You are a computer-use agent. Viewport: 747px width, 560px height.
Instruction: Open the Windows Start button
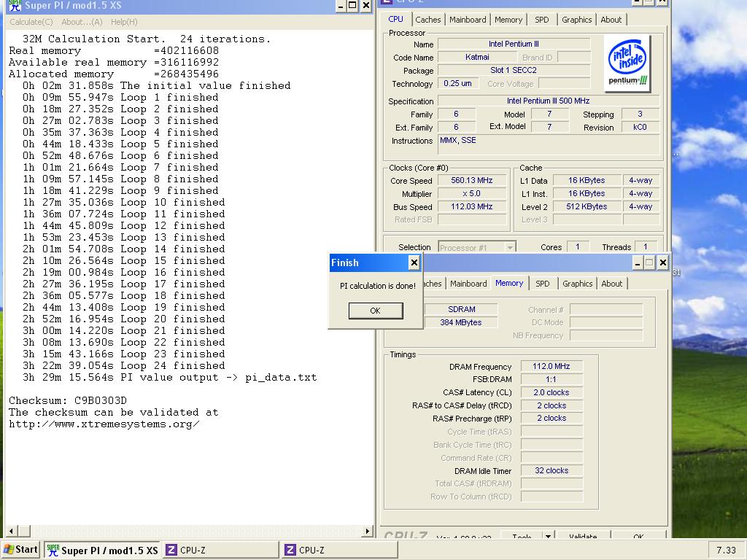(x=20, y=550)
